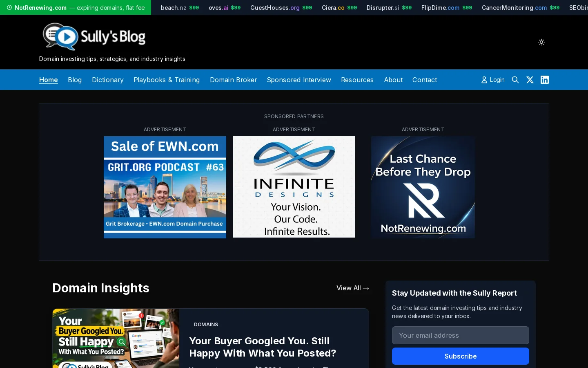Open the Blog menu item
The image size is (588, 368).
tap(75, 80)
